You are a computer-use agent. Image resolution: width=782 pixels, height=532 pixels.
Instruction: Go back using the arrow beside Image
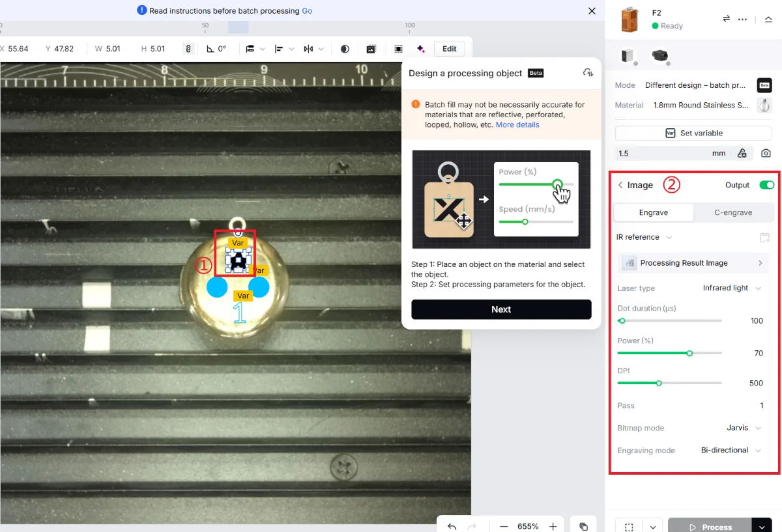pos(620,185)
